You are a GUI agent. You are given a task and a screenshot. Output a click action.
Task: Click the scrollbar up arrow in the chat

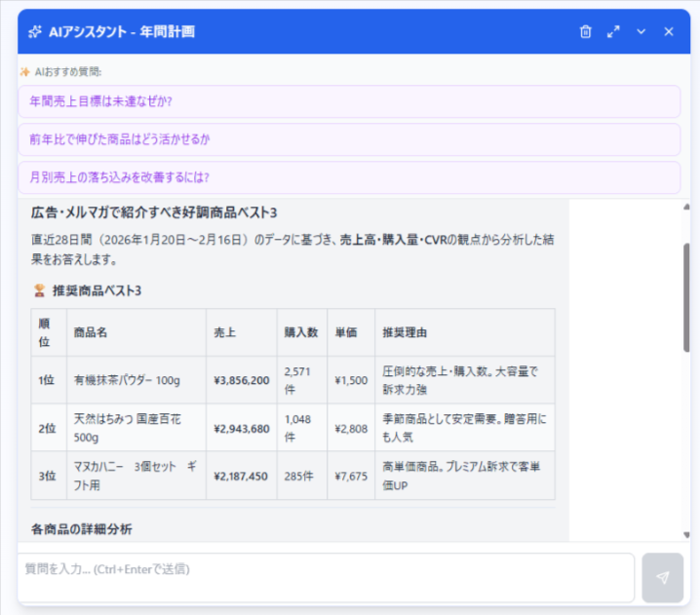coord(685,207)
